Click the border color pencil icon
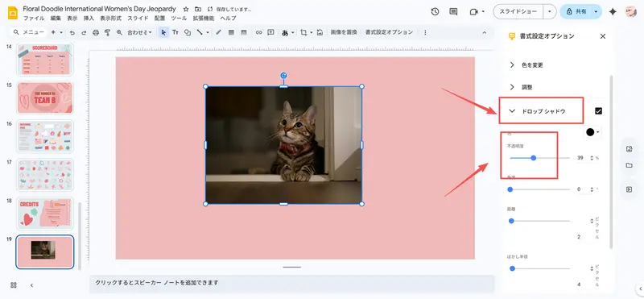This screenshot has width=644, height=299. (x=219, y=32)
